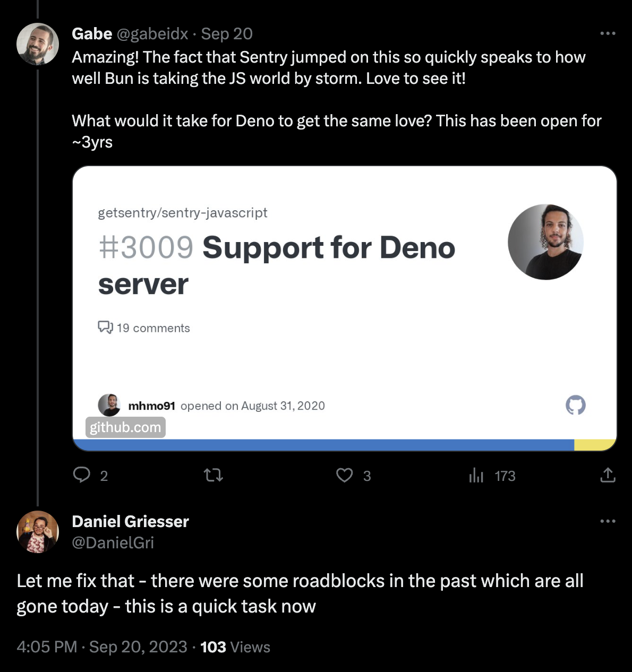The height and width of the screenshot is (672, 632).
Task: Click Daniel Griesser's profile picture
Action: pos(37,532)
